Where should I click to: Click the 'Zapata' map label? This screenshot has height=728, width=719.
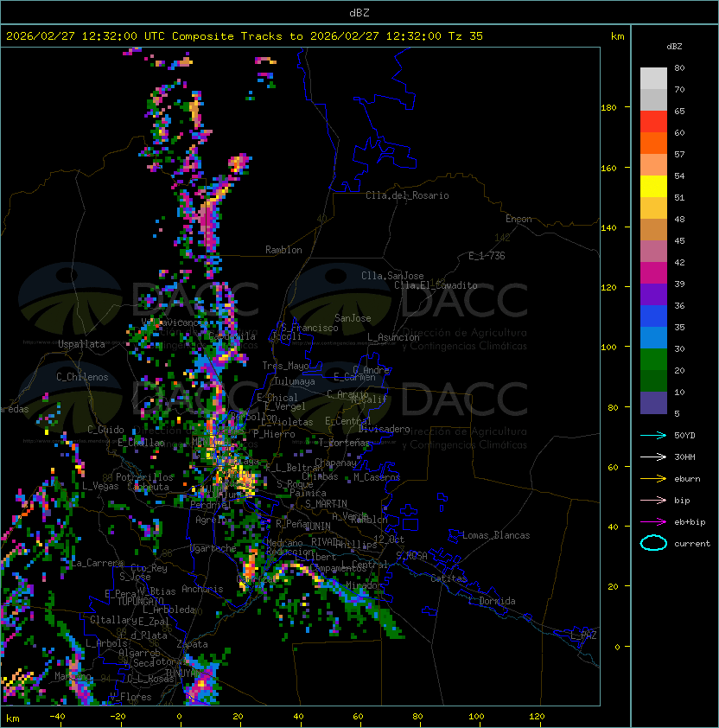point(192,644)
